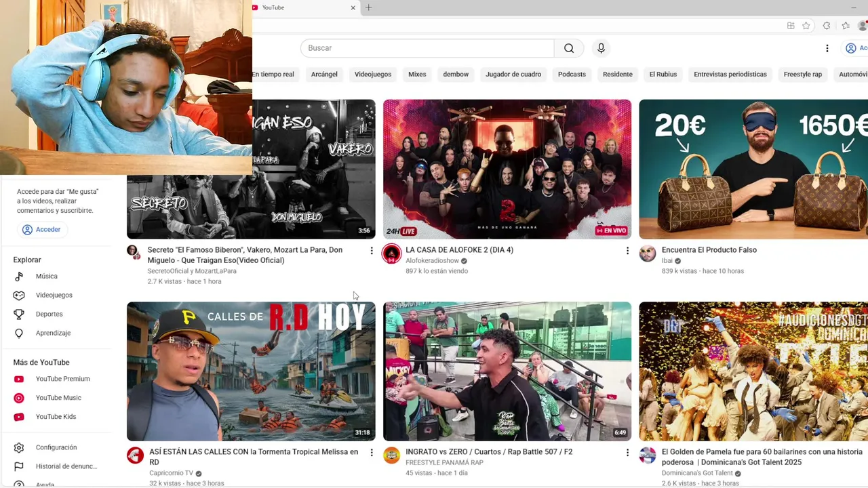The width and height of the screenshot is (868, 488).
Task: Close the YouTube browser tab
Action: click(x=353, y=7)
